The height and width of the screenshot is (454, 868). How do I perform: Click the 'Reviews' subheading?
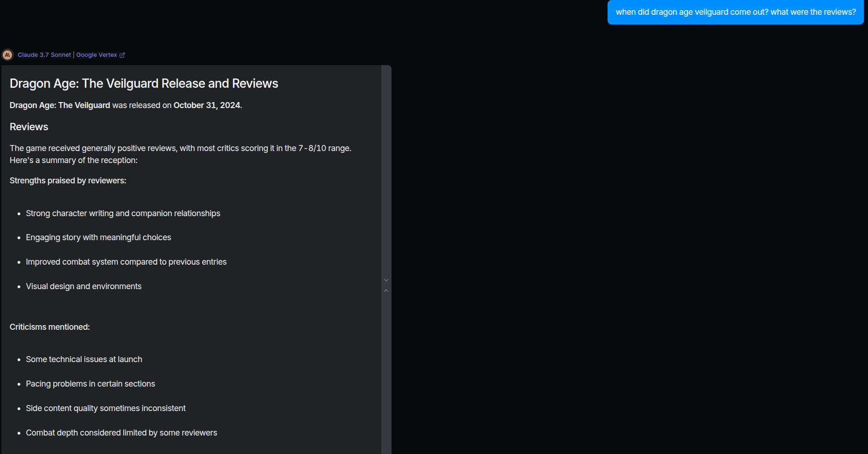pos(29,127)
